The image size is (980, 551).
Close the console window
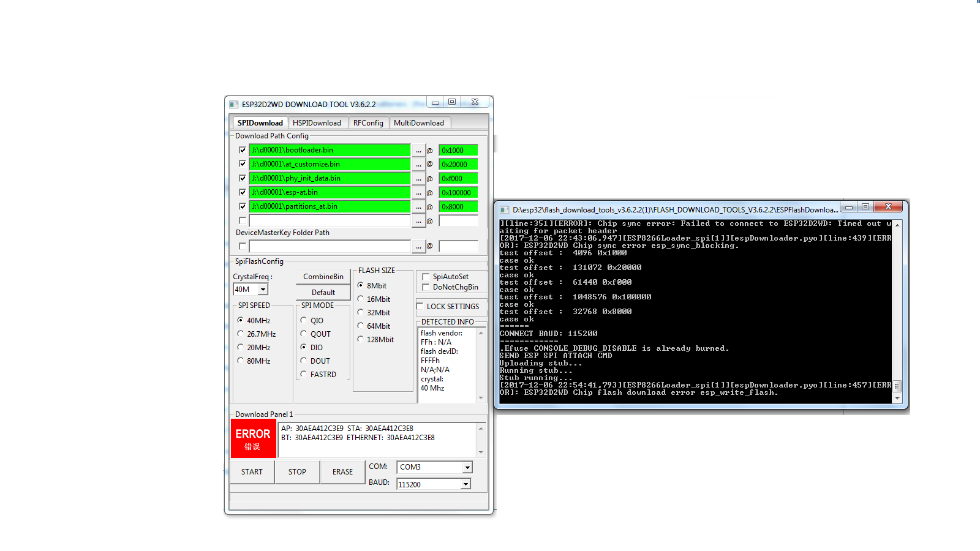pyautogui.click(x=888, y=207)
